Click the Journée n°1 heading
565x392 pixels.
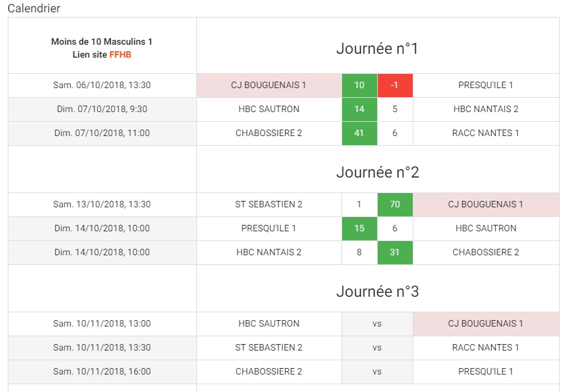(377, 49)
